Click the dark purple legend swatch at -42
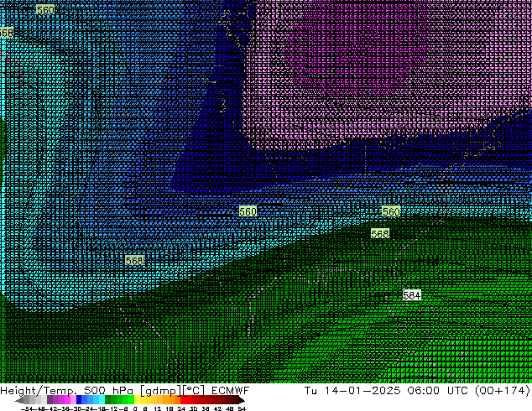The height and width of the screenshot is (411, 532). [x=50, y=400]
